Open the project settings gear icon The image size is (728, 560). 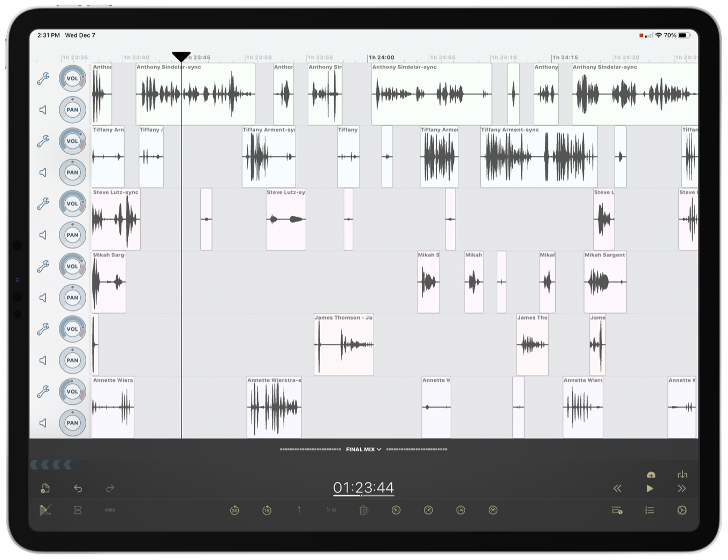click(681, 510)
